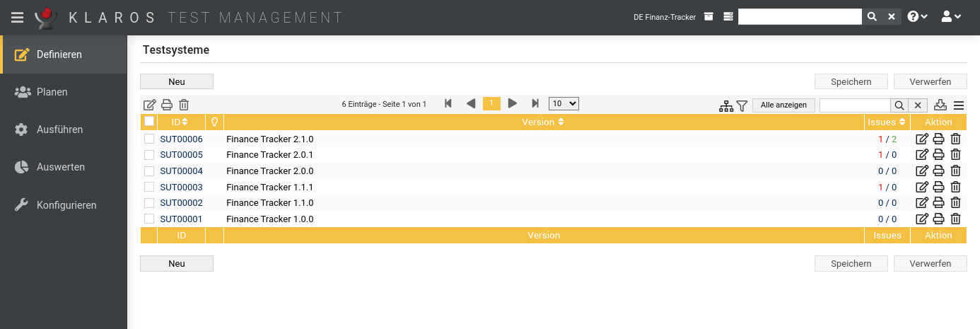This screenshot has width=980, height=329.
Task: Click the DE Finanz-Tracker project label
Action: tap(665, 17)
